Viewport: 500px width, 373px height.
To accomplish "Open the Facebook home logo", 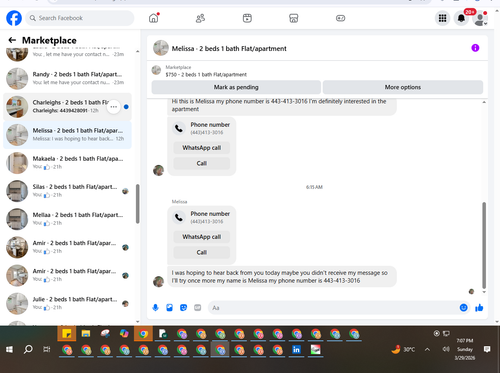I will pyautogui.click(x=14, y=18).
